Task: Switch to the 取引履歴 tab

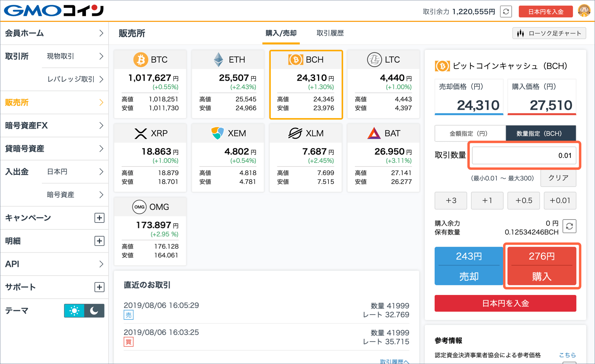Action: pyautogui.click(x=330, y=33)
